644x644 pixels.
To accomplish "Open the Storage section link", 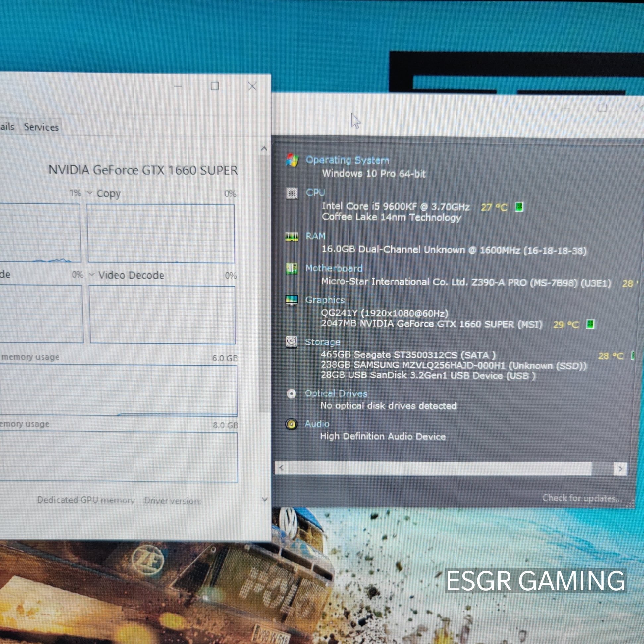I will (323, 342).
